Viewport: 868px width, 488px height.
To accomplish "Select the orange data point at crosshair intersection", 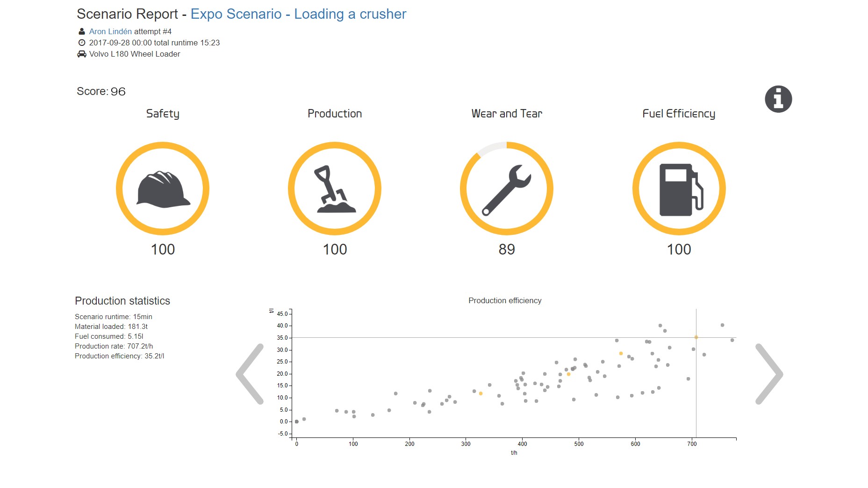I will point(696,337).
